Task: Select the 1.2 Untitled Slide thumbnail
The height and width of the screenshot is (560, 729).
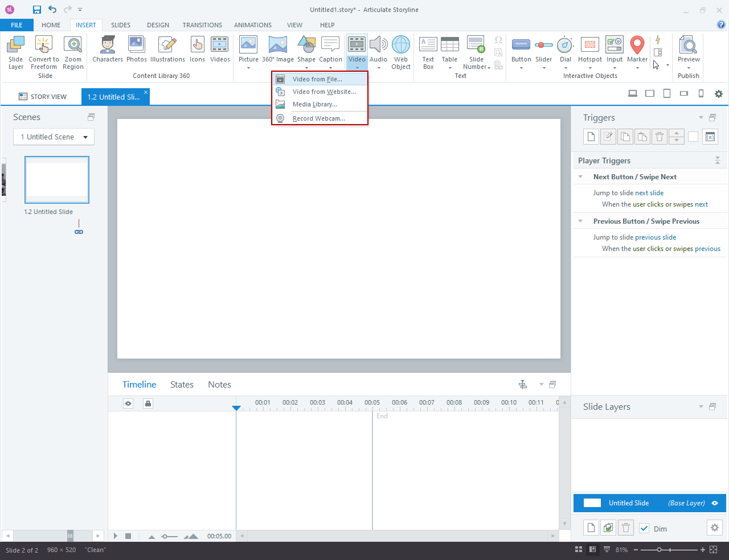Action: 57,180
